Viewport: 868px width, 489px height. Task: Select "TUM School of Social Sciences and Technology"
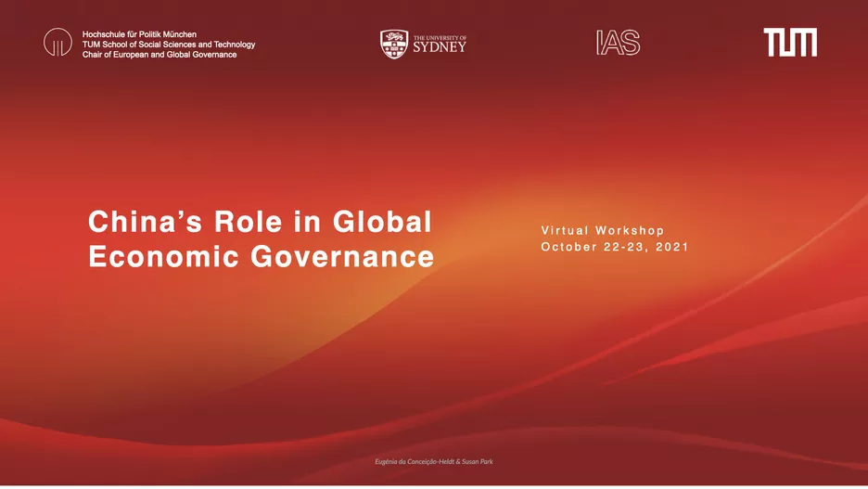(169, 45)
